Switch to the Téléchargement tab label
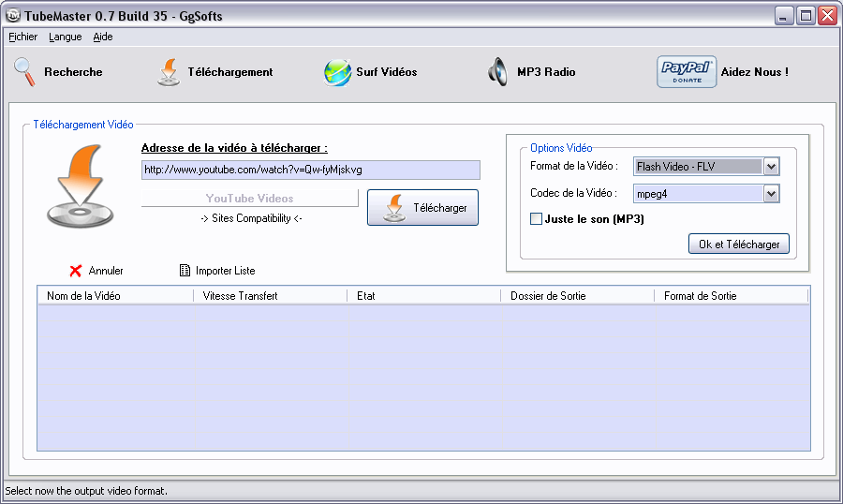Viewport: 843px width, 504px height. click(x=230, y=71)
